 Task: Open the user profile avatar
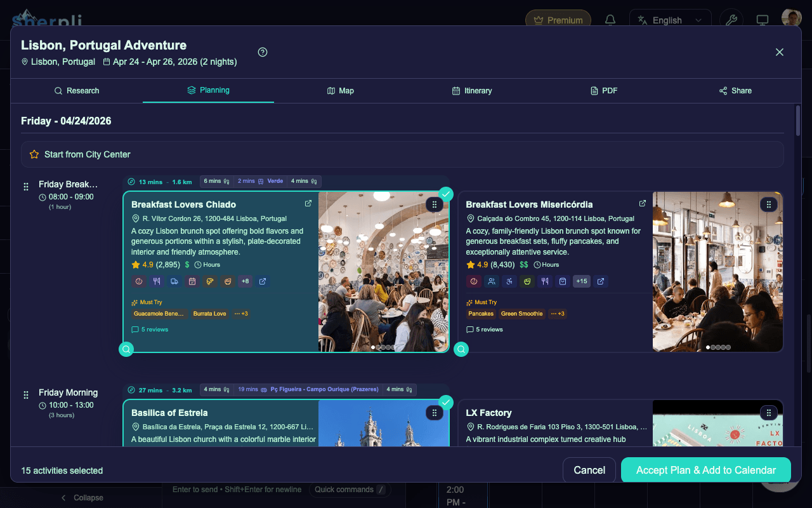[x=792, y=19]
